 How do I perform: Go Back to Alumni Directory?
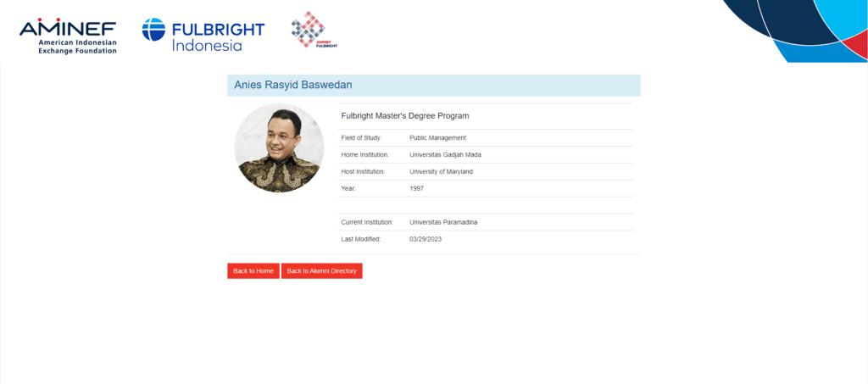coord(321,271)
